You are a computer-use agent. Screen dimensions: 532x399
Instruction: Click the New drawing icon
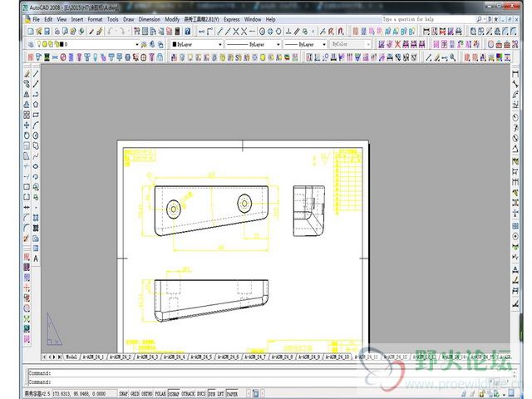pyautogui.click(x=31, y=32)
